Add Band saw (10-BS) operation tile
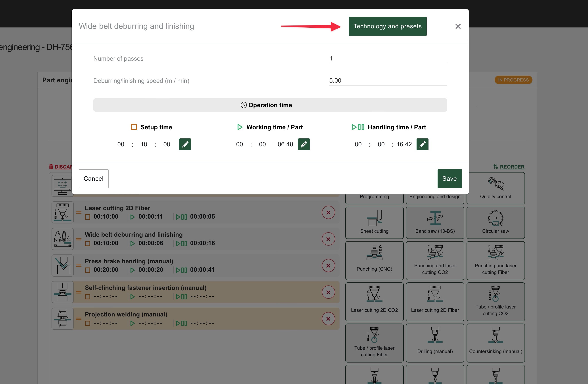This screenshot has width=588, height=384. click(x=435, y=223)
